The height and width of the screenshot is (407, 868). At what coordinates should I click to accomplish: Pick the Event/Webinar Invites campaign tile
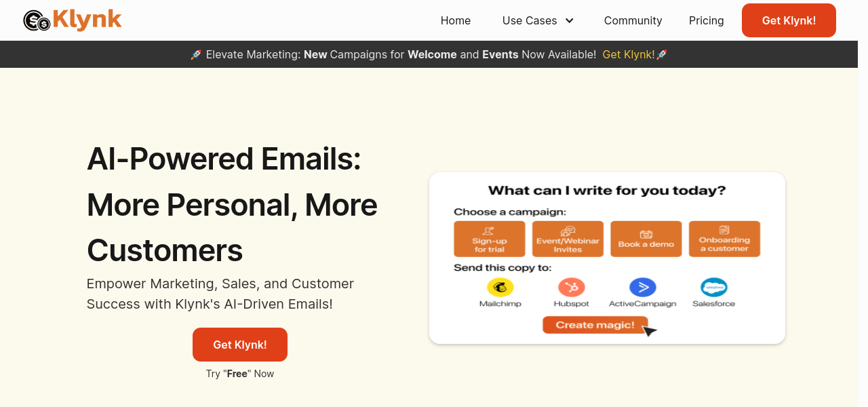[x=568, y=239]
